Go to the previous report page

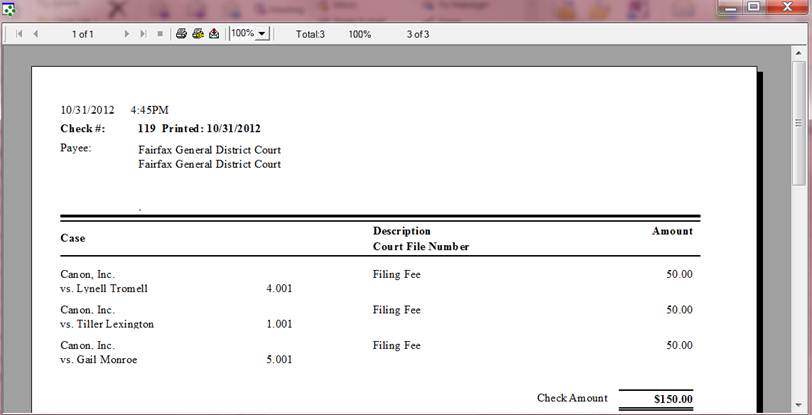36,34
